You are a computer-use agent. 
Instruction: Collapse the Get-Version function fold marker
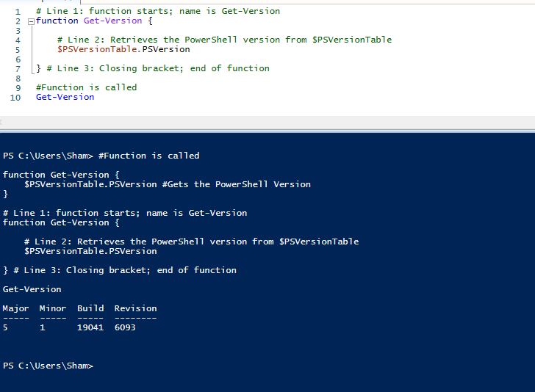coord(31,22)
